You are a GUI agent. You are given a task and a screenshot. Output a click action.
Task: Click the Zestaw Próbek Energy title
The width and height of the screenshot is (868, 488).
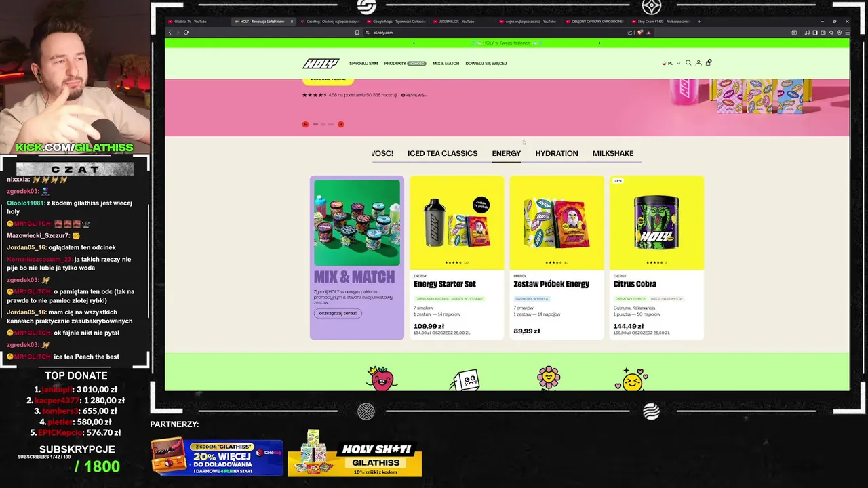[x=551, y=284]
